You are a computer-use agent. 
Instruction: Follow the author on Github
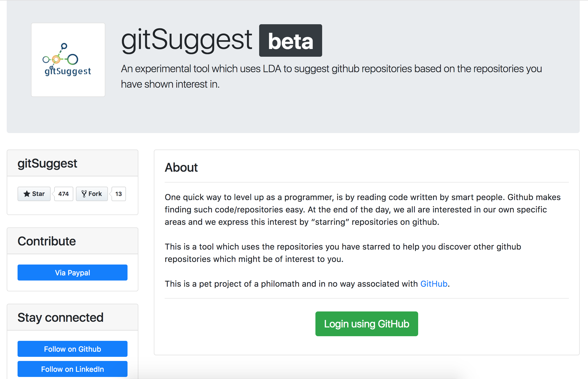click(72, 349)
